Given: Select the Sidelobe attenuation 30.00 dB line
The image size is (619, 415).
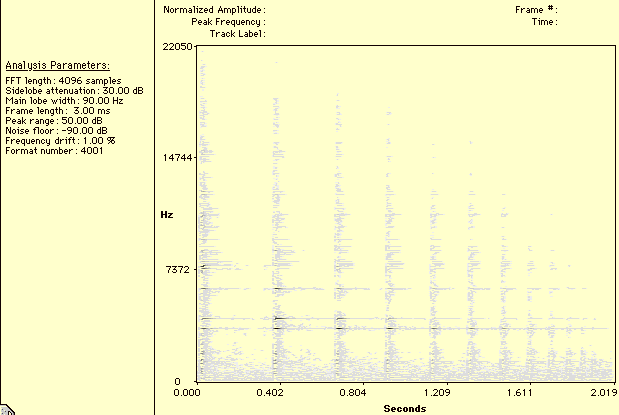Looking at the screenshot, I should (74, 90).
